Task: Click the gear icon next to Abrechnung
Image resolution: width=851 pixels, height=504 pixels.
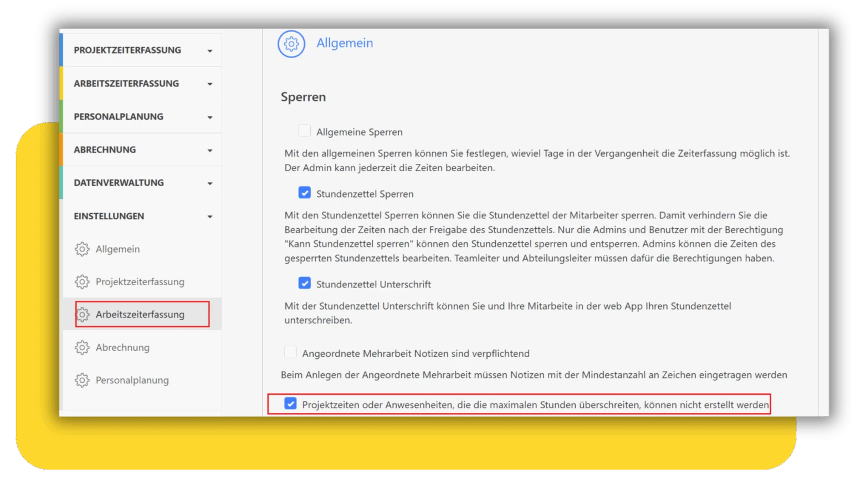Action: pyautogui.click(x=82, y=347)
